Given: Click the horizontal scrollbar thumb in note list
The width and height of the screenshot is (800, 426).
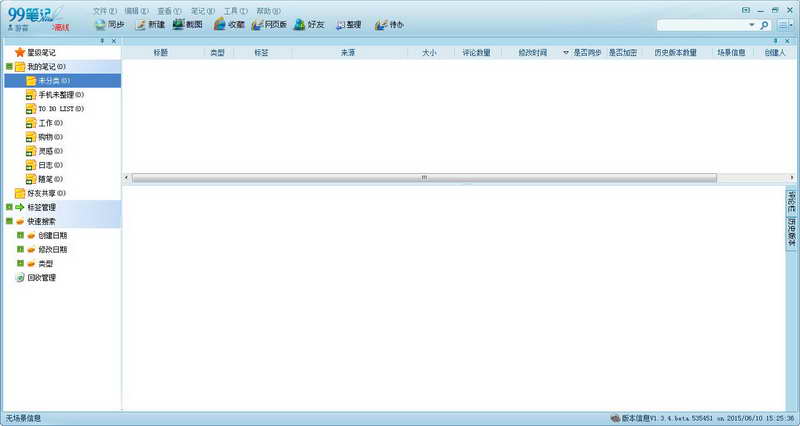Looking at the screenshot, I should point(424,178).
